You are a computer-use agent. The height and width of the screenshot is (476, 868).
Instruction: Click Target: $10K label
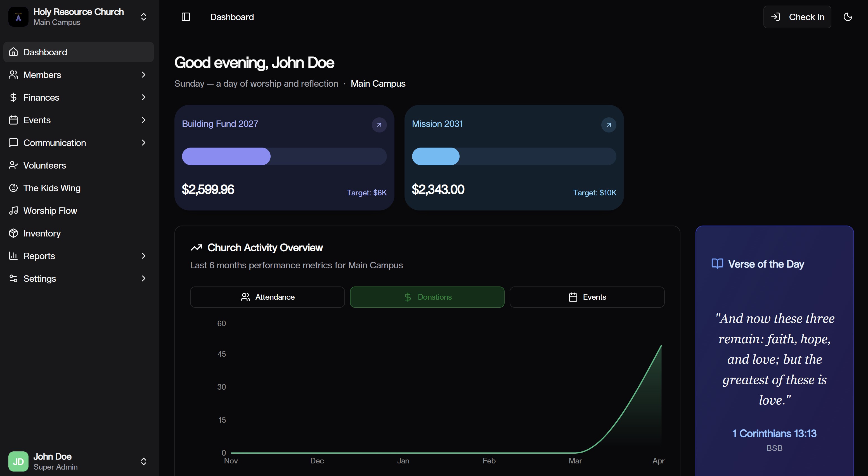[x=595, y=193]
